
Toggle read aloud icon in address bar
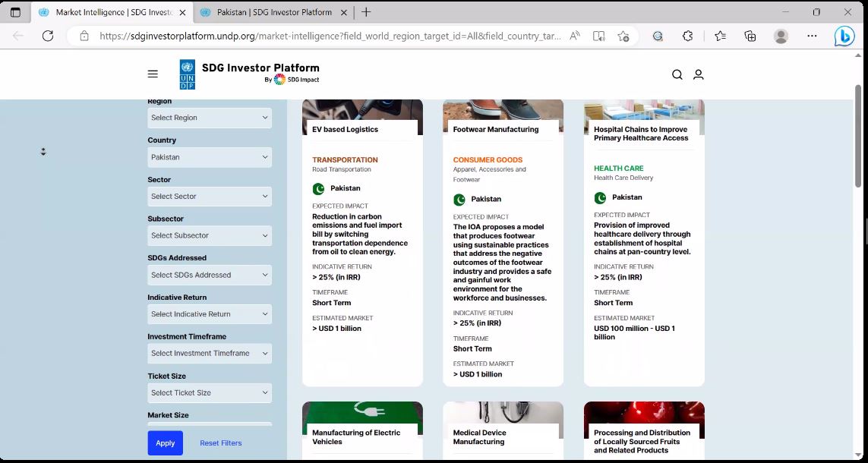pyautogui.click(x=575, y=36)
